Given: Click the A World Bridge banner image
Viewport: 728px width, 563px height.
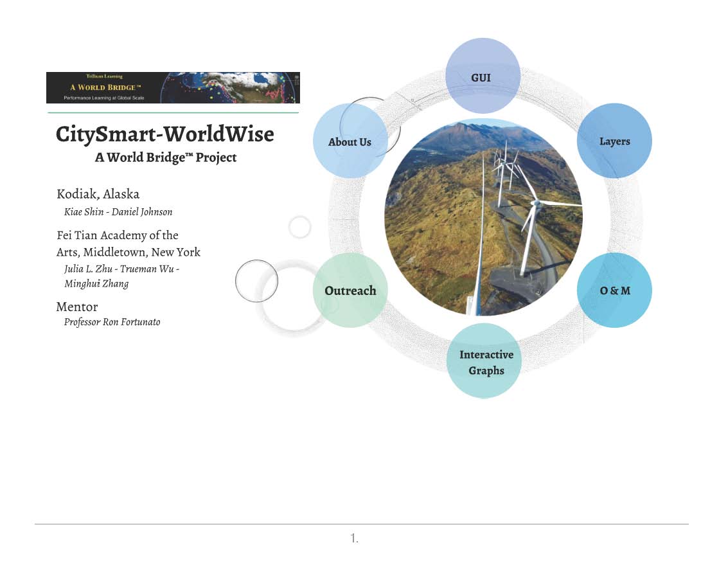Looking at the screenshot, I should tap(173, 87).
